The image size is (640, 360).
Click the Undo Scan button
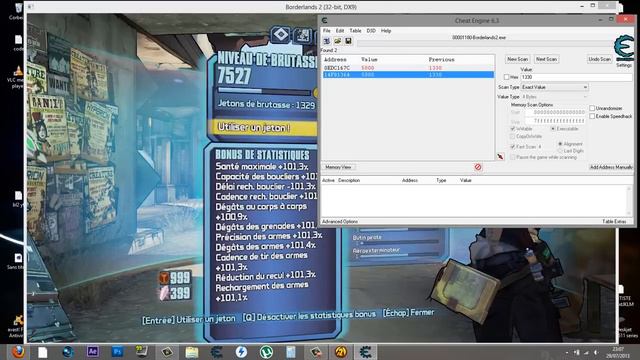click(599, 59)
